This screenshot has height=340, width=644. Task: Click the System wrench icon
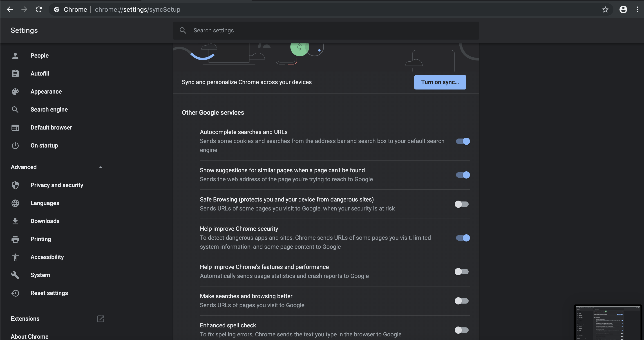(x=15, y=275)
